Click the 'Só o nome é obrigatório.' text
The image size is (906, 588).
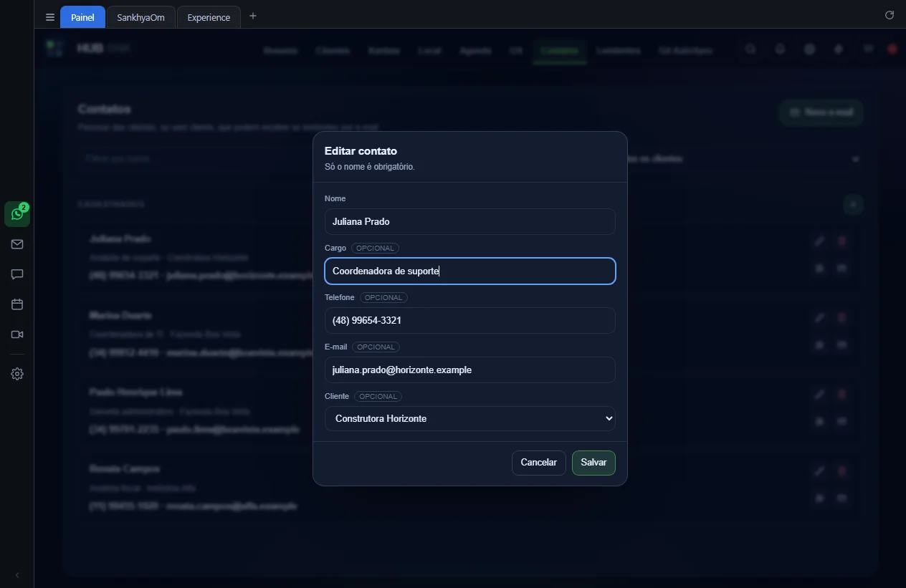tap(370, 167)
